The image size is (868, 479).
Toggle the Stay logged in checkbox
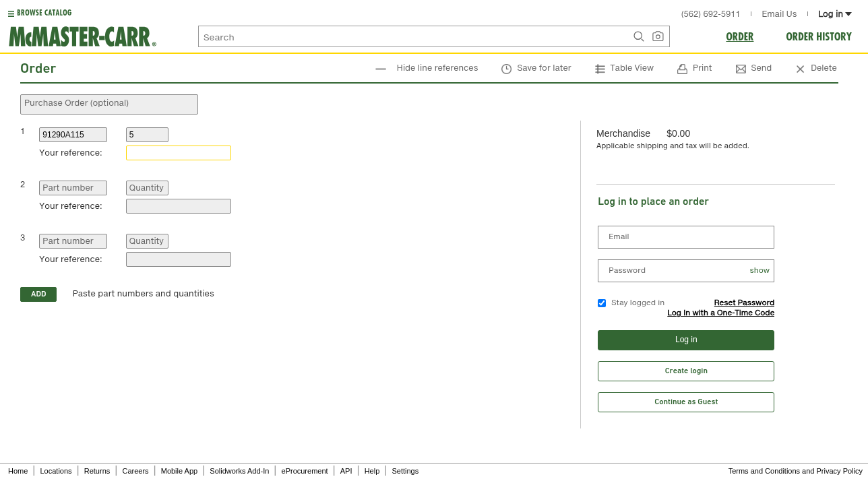coord(602,303)
